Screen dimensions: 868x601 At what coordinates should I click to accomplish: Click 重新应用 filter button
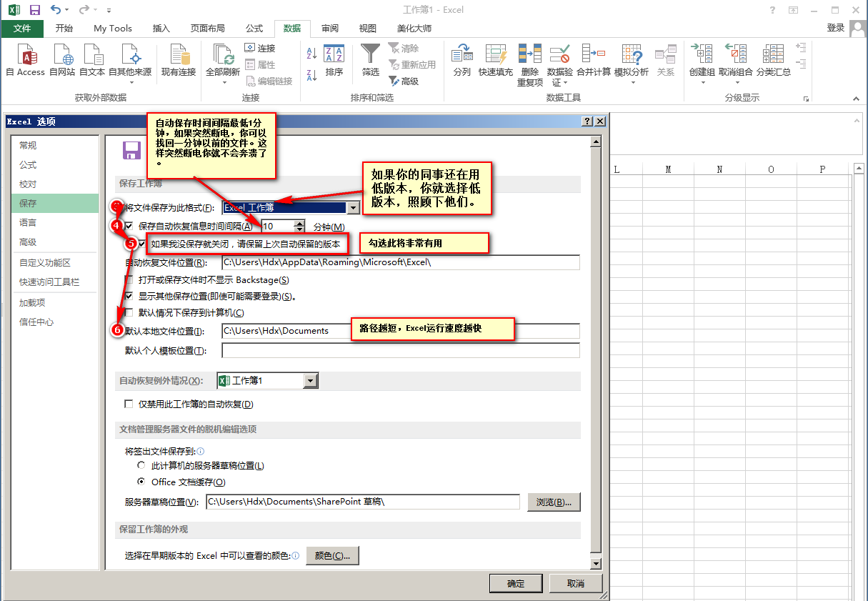click(x=411, y=64)
